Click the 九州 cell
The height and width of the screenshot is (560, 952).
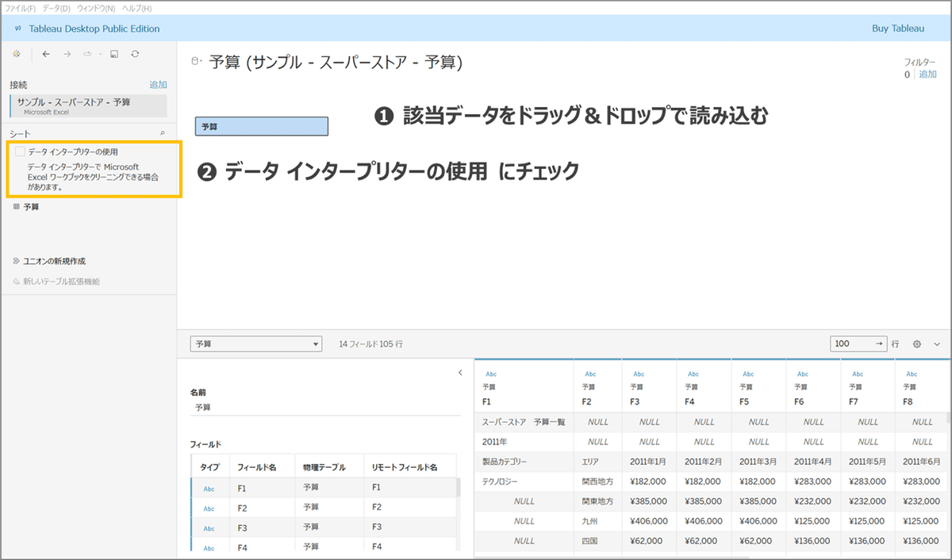(598, 521)
